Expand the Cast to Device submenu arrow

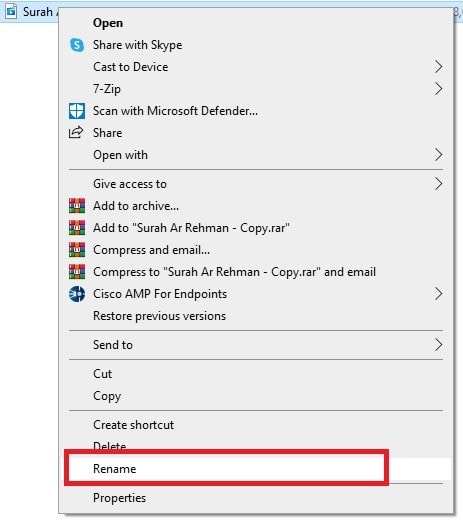tap(438, 67)
